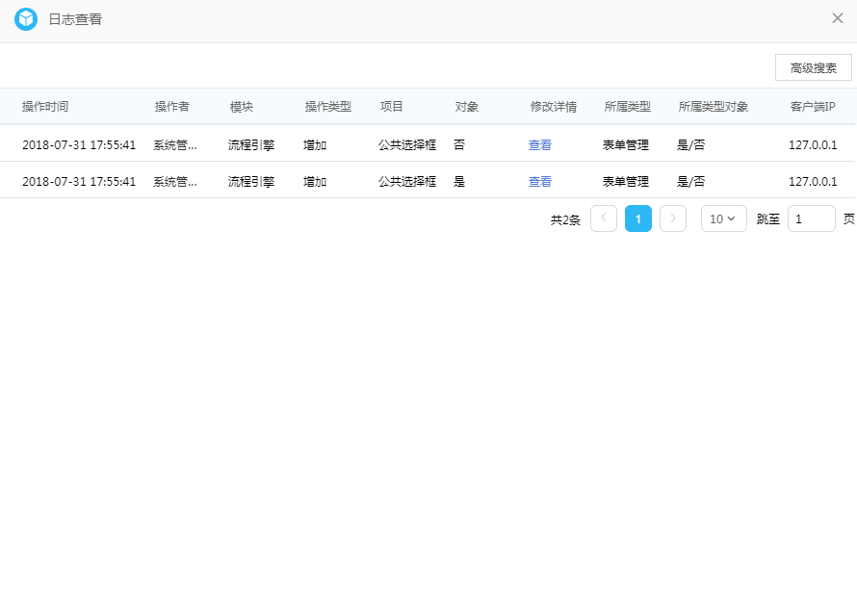Image resolution: width=857 pixels, height=616 pixels.
Task: Expand the 10 per page dropdown
Action: (x=723, y=219)
